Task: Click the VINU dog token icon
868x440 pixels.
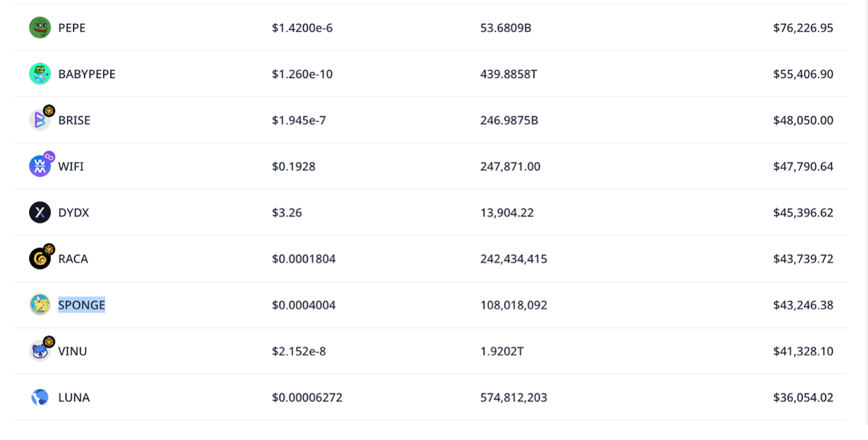Action: [x=41, y=350]
